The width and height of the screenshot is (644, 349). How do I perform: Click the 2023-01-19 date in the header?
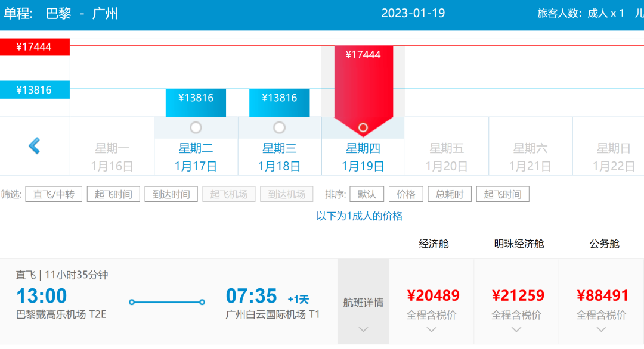click(x=413, y=13)
